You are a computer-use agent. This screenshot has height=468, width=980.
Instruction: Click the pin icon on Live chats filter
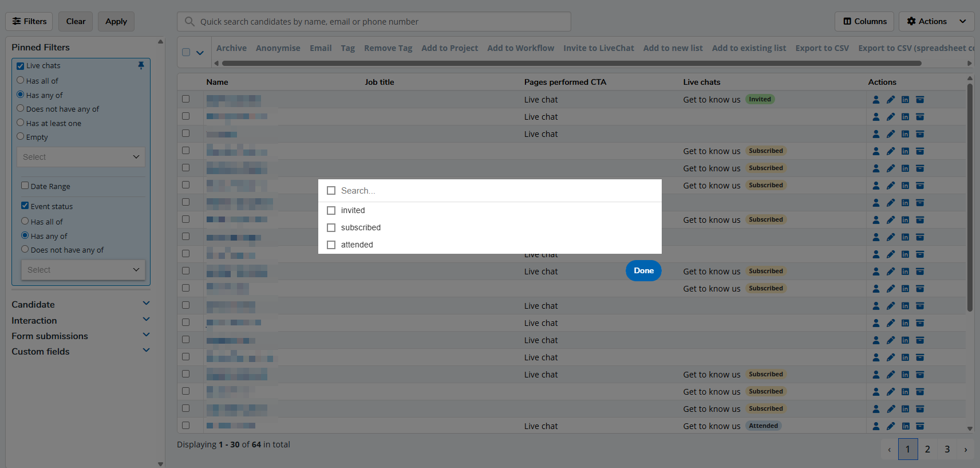point(141,65)
